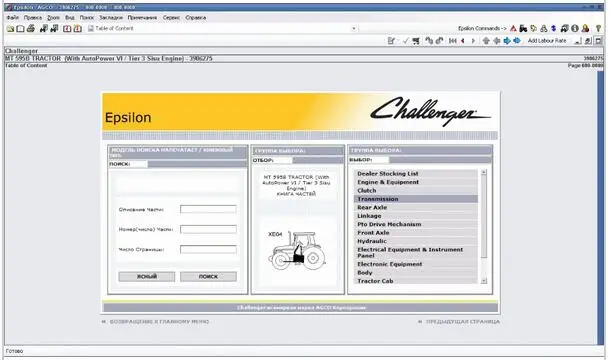Click Add Labour Rate in toolbar
610x360 pixels.
[547, 40]
